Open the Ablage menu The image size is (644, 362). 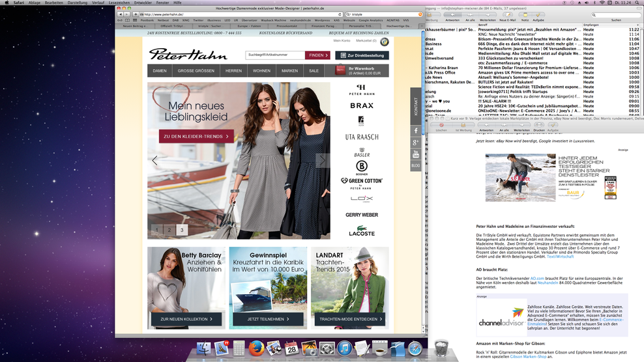(34, 3)
